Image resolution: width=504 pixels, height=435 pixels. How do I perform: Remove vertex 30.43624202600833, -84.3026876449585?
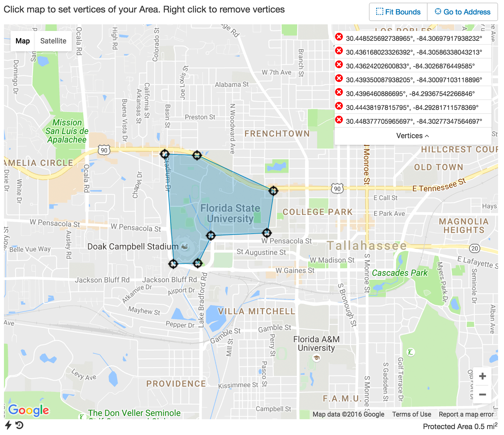tap(339, 64)
